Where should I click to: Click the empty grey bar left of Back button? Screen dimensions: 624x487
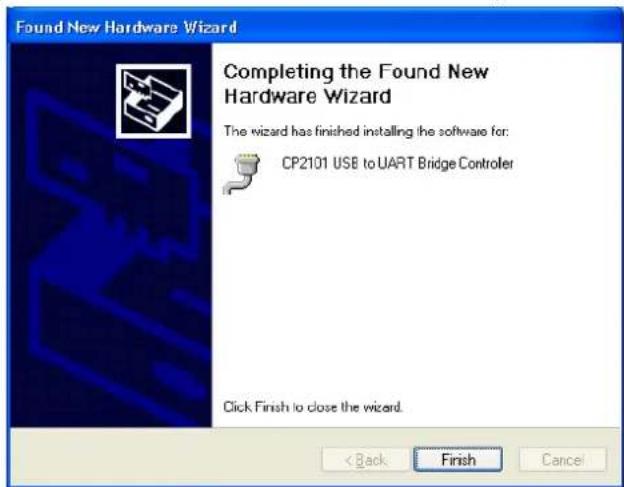165,460
